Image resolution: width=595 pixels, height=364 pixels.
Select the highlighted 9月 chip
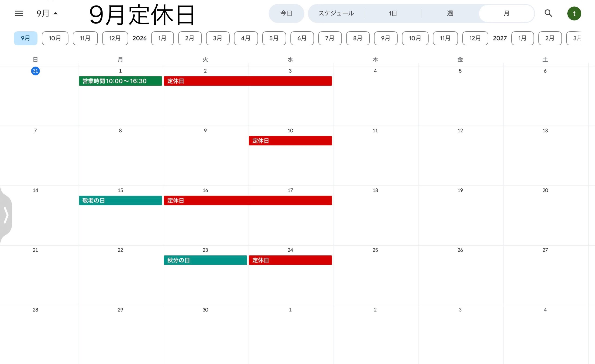point(26,38)
